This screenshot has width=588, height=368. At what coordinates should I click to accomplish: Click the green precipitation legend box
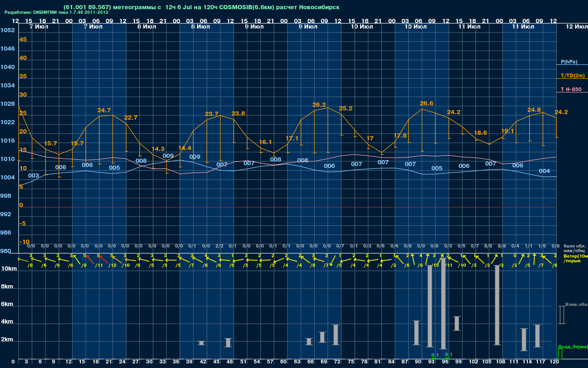point(560,354)
